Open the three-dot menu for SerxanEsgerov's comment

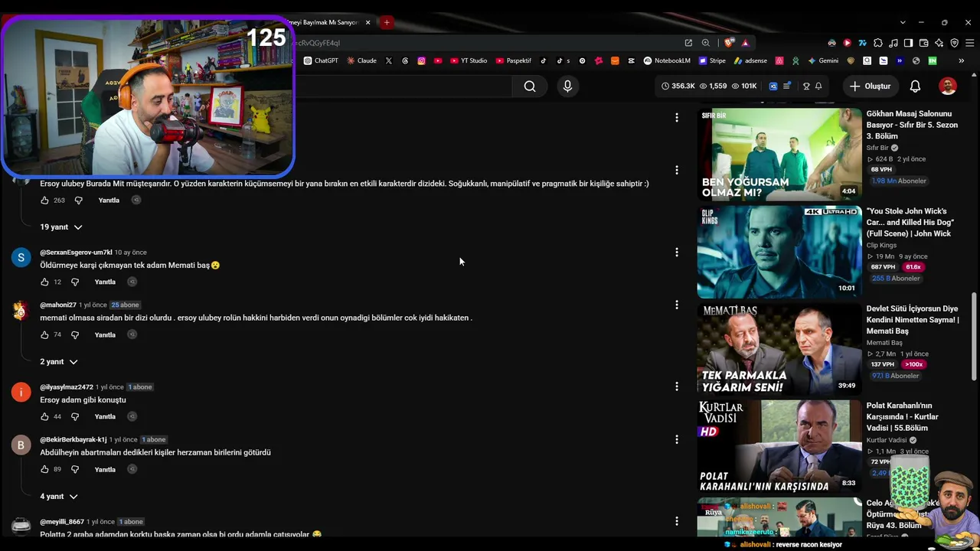tap(676, 252)
